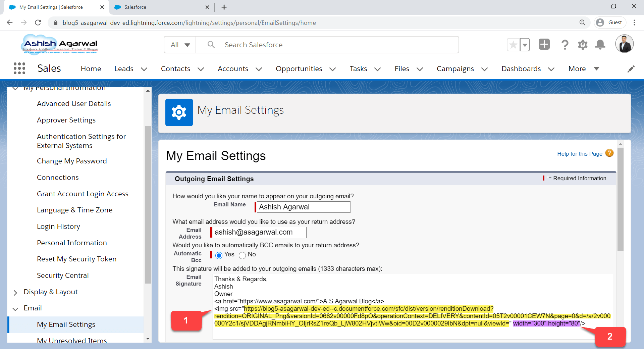This screenshot has width=644, height=349.
Task: Open a new browser tab with plus
Action: [x=224, y=7]
